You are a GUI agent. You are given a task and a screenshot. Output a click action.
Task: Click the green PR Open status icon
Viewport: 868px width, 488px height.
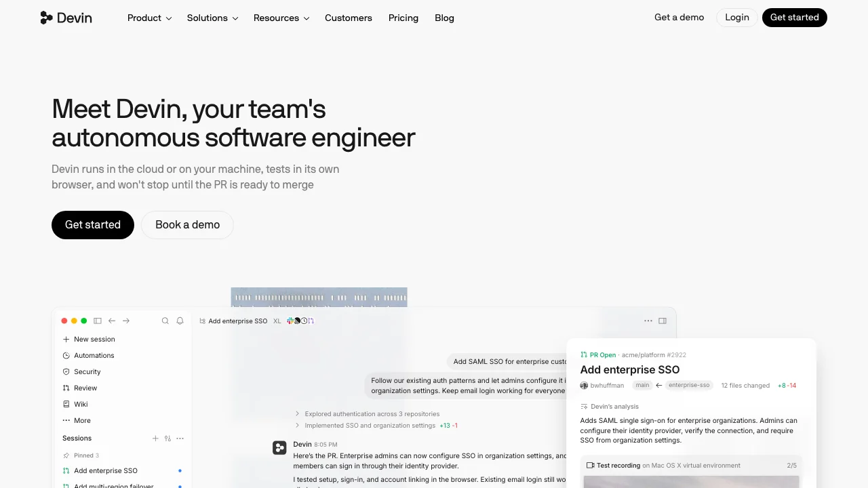pos(584,354)
